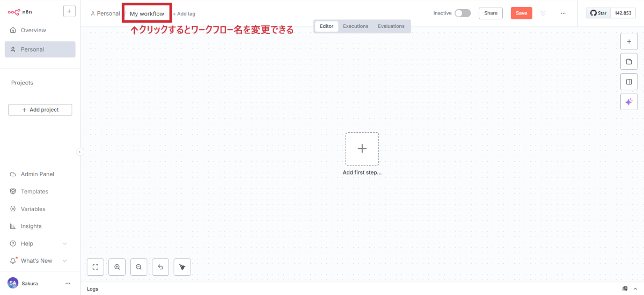Add a sticky note using the note icon
Viewport: 644px width, 295px height.
point(629,62)
